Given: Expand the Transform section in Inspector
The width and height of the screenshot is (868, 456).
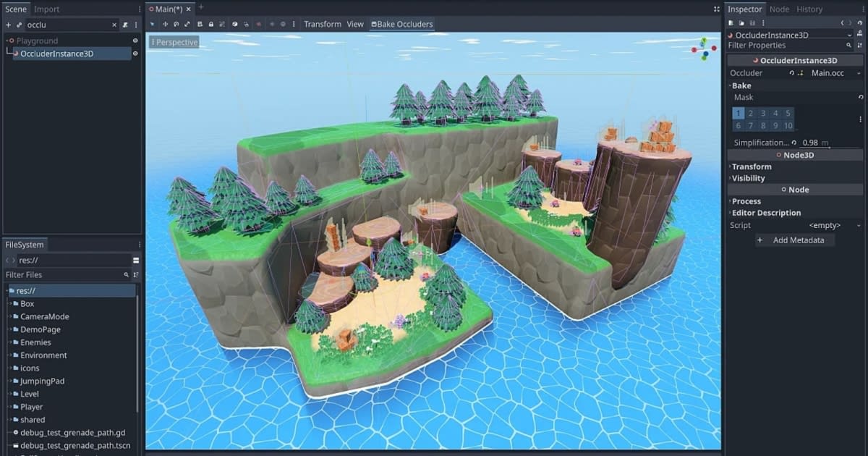Looking at the screenshot, I should click(x=752, y=166).
